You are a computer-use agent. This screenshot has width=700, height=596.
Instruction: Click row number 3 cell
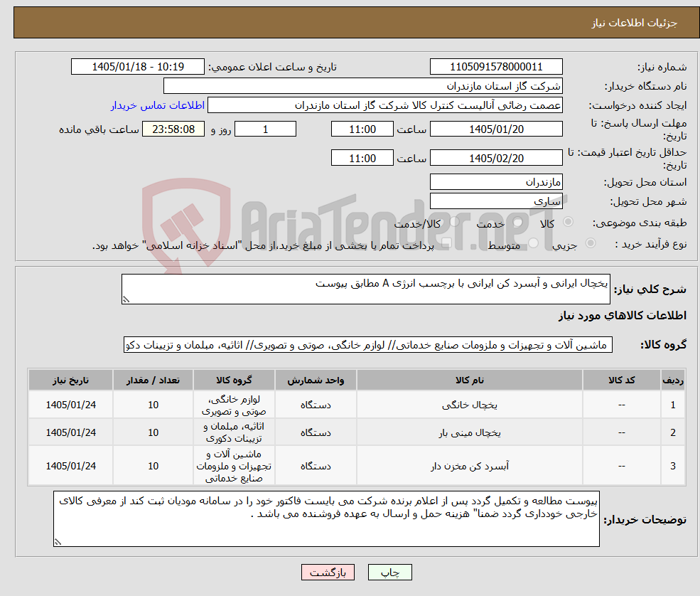(x=673, y=466)
